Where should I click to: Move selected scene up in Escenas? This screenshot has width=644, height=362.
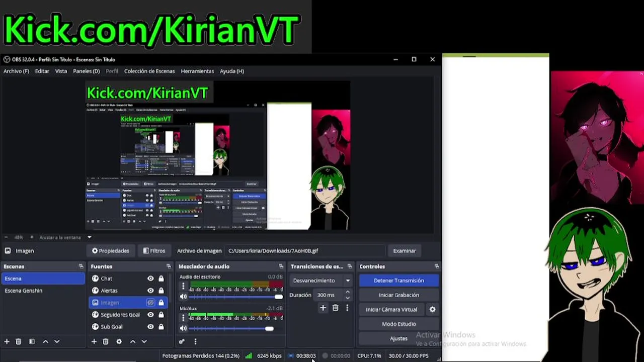tap(45, 341)
